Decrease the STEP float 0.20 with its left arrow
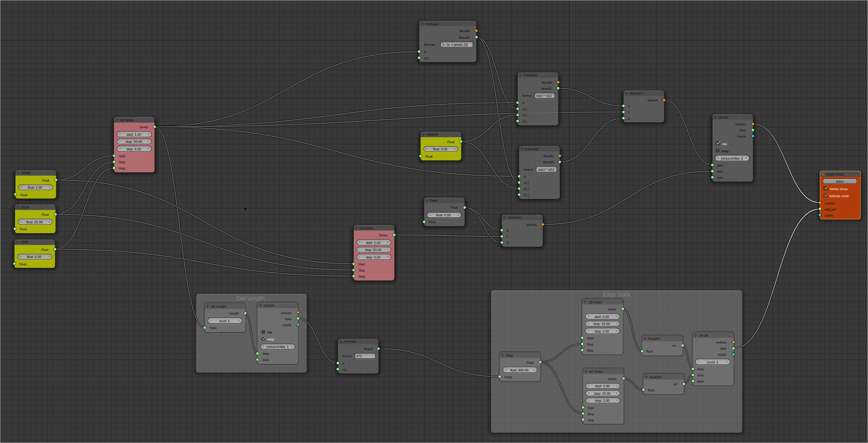 [20, 257]
